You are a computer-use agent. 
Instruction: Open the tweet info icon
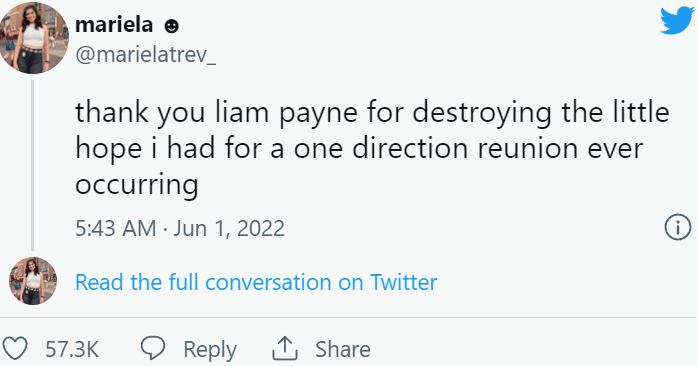click(x=678, y=228)
